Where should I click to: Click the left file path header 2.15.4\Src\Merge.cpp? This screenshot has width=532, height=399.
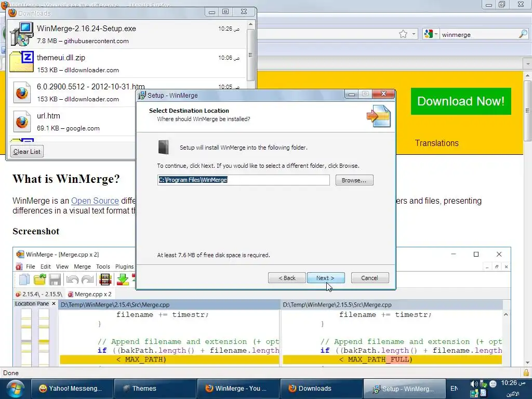pyautogui.click(x=115, y=304)
